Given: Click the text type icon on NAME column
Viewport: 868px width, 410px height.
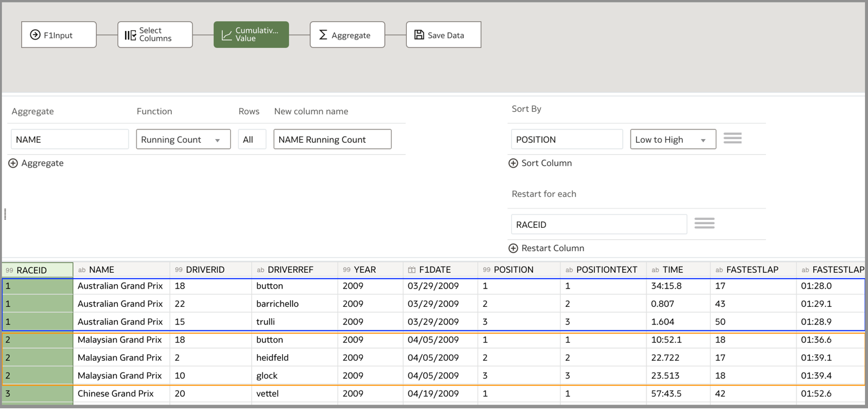Looking at the screenshot, I should click(81, 268).
